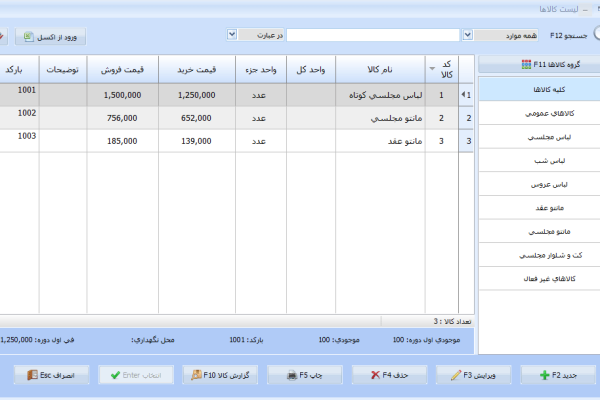Click product name مانتو عقد in table
The width and height of the screenshot is (600, 400).
(405, 141)
